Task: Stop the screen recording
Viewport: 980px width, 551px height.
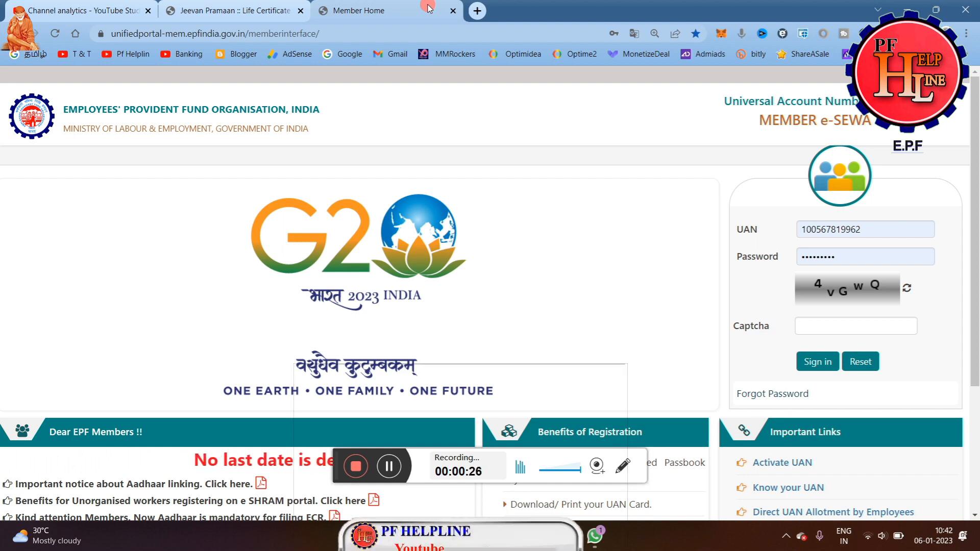Action: (x=356, y=466)
